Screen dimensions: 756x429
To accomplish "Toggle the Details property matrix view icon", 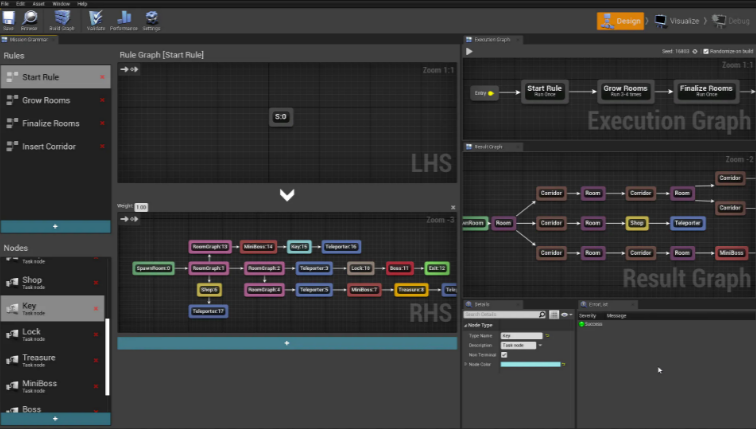I will click(x=554, y=314).
